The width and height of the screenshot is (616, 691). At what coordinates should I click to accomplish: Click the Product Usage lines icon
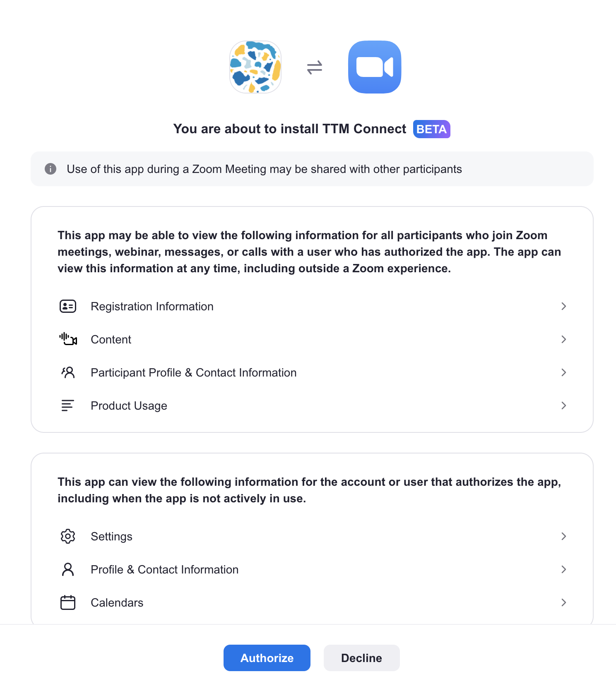68,405
